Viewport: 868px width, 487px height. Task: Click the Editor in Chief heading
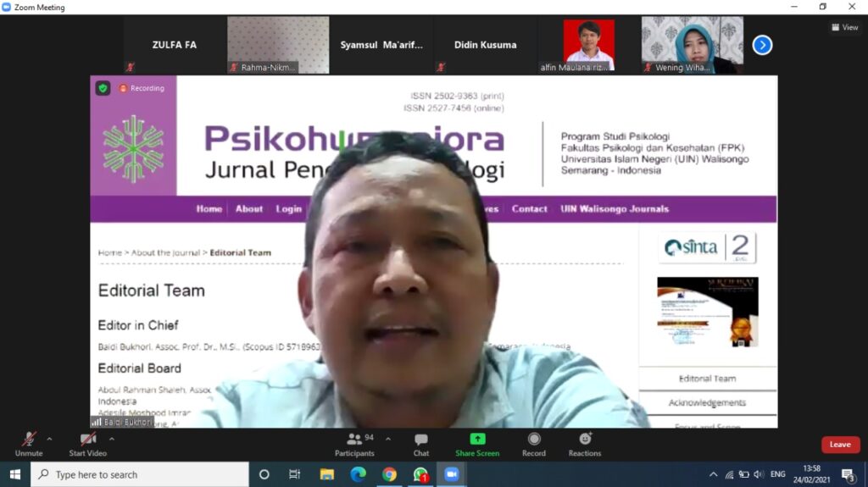click(138, 325)
